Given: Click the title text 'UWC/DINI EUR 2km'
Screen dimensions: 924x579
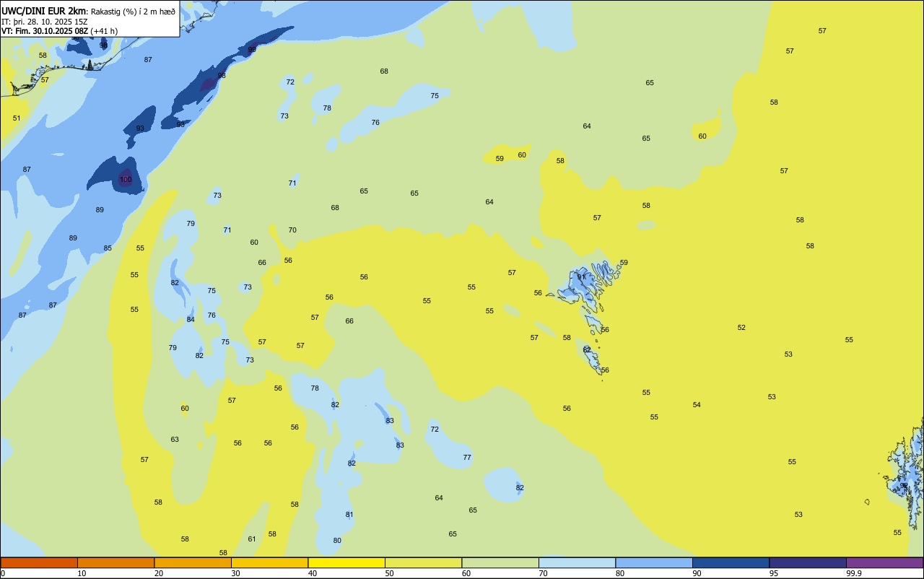Looking at the screenshot, I should tap(43, 11).
